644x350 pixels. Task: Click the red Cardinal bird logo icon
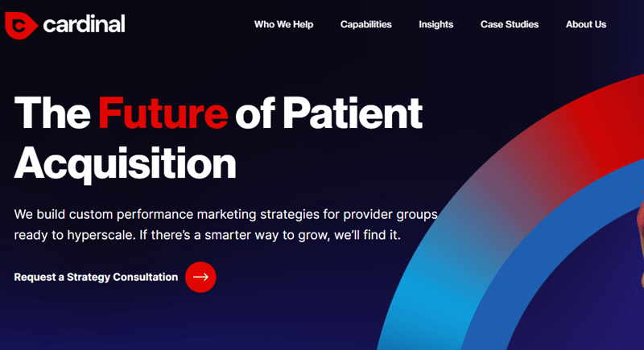click(21, 25)
